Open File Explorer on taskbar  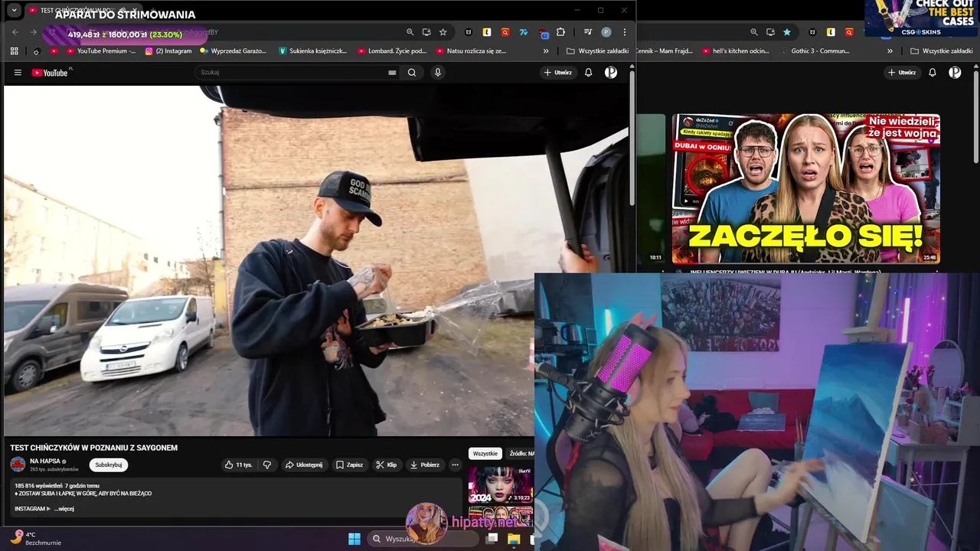[514, 539]
